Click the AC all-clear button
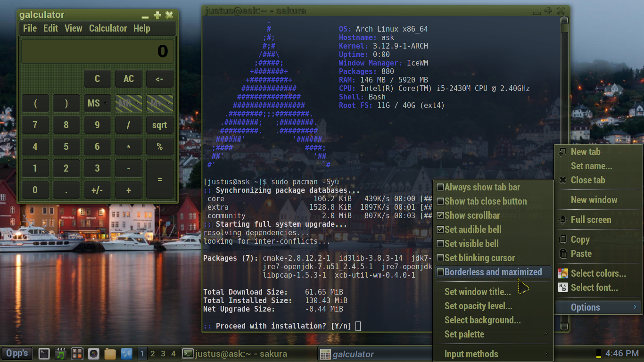The width and height of the screenshot is (644, 362). click(x=129, y=79)
